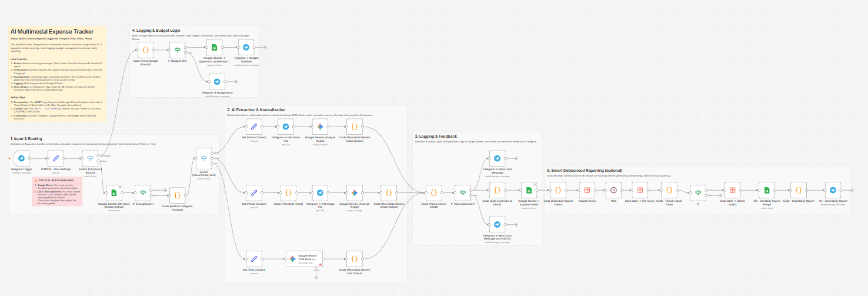Screen dimensions: 868x296
Task: Open Google Gemini Chat text node
Action: [293, 259]
